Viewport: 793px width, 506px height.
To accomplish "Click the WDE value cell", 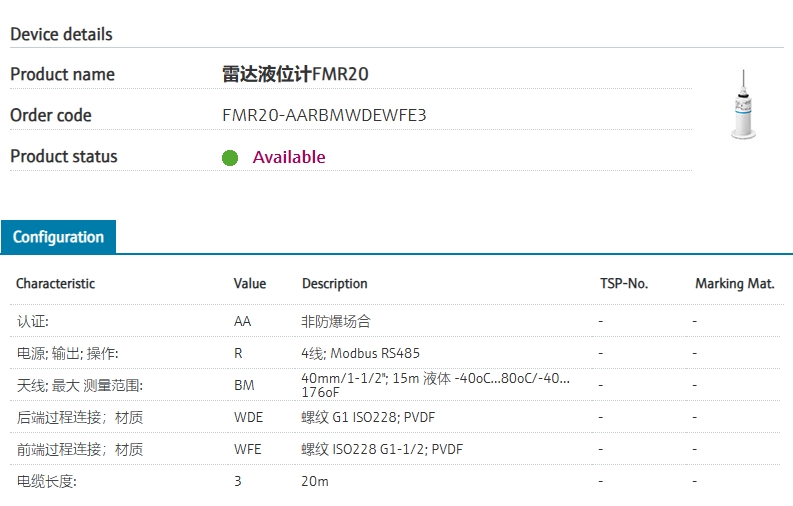I will pos(248,418).
